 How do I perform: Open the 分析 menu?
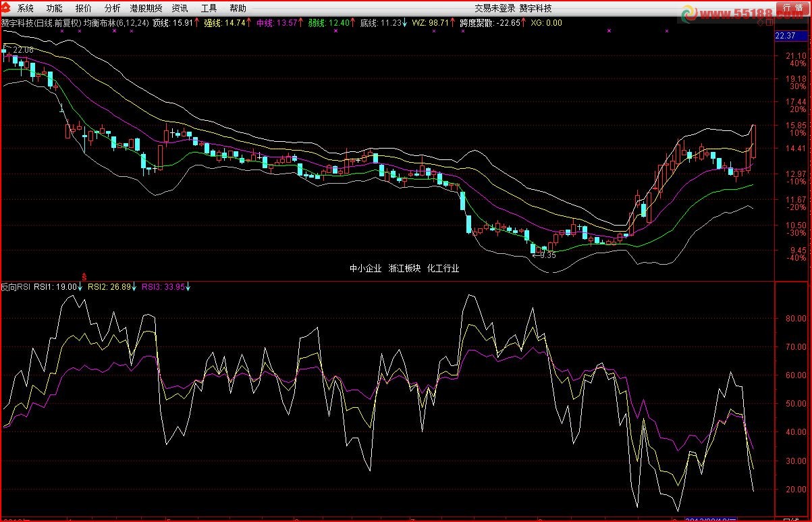(x=113, y=9)
